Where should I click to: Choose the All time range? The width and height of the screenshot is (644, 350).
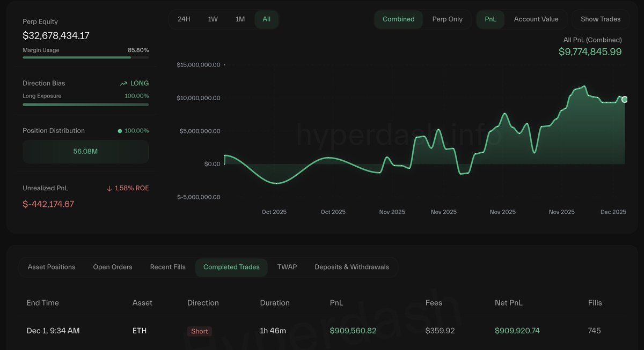(266, 19)
